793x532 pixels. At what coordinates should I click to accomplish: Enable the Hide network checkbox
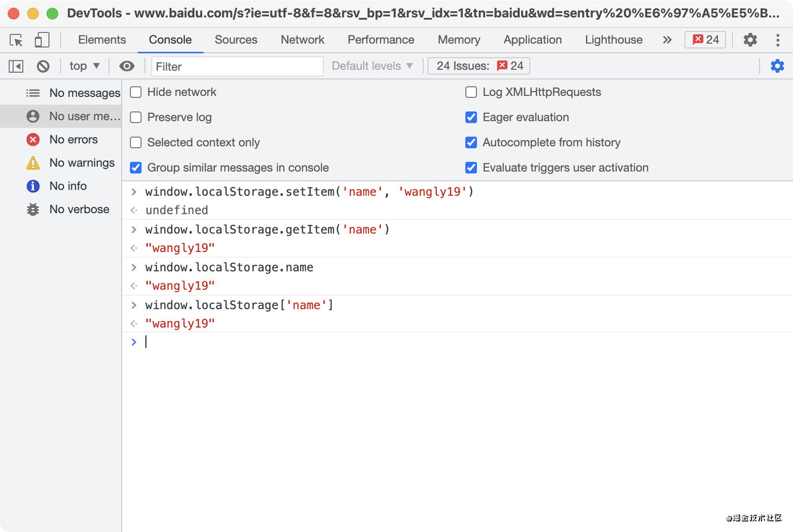136,92
